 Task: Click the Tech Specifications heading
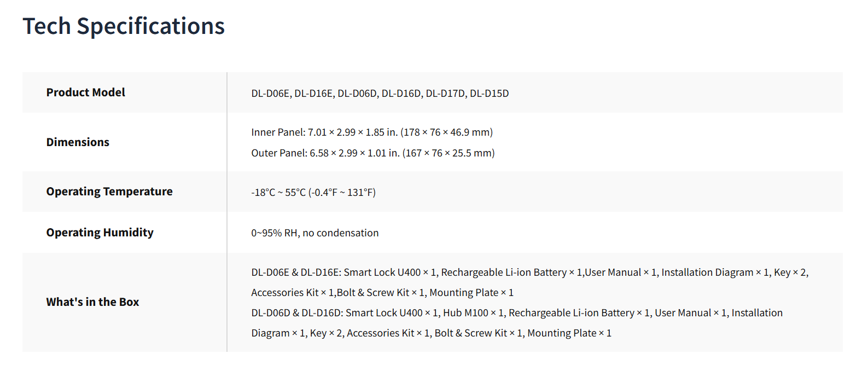[124, 26]
